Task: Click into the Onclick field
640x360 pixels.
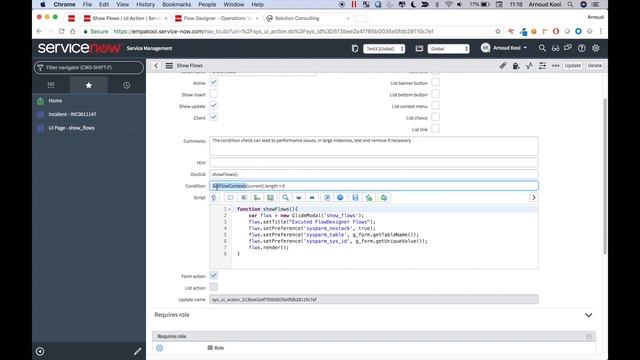Action: 373,174
